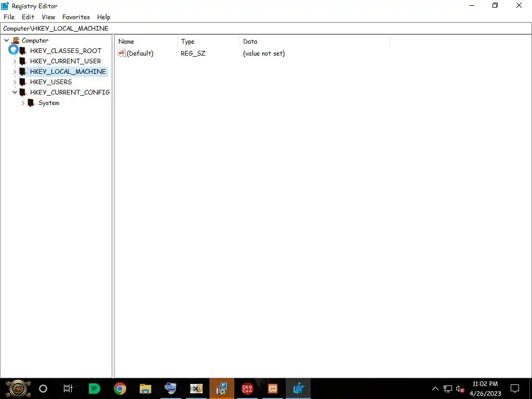Click the REG_SZ type cell
Viewport: 532px width, 399px height.
[193, 54]
